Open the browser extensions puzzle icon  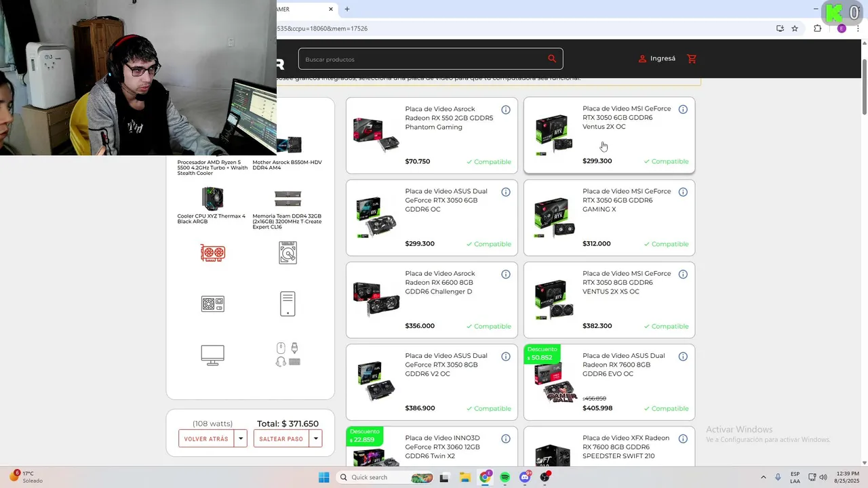pyautogui.click(x=817, y=28)
